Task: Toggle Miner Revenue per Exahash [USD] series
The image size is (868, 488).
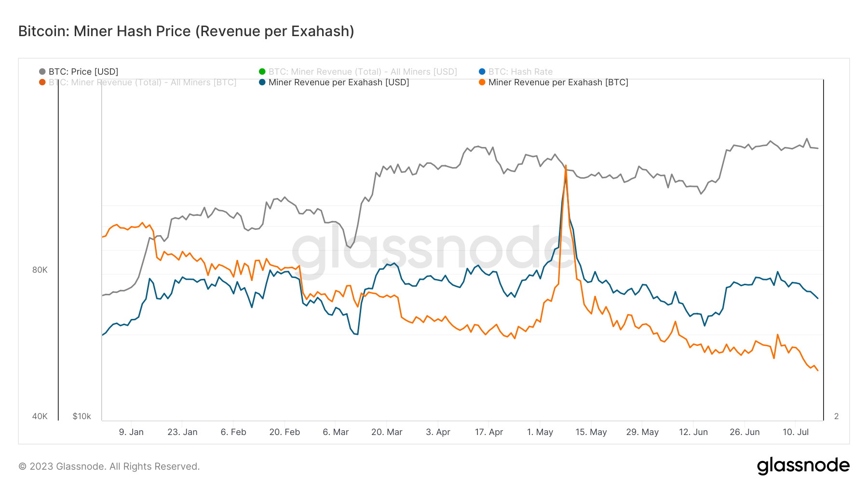Action: (x=334, y=82)
